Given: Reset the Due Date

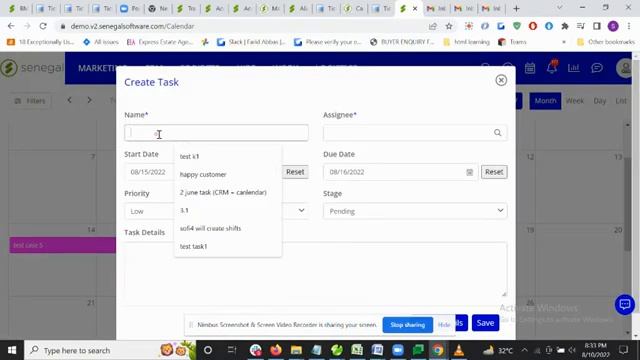Looking at the screenshot, I should (494, 172).
